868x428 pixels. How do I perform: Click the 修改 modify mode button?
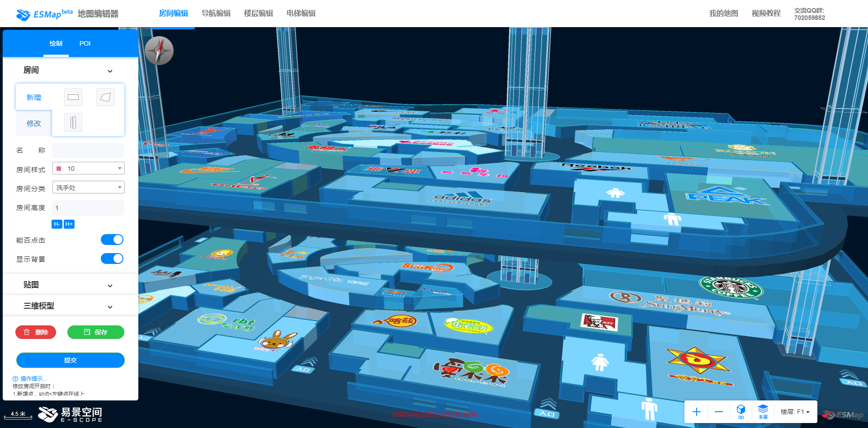coord(34,123)
